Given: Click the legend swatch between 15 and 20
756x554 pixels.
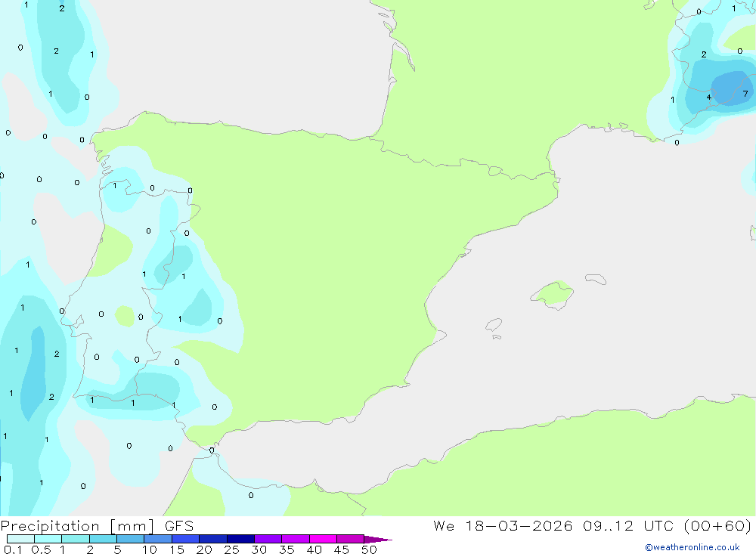Looking at the screenshot, I should tap(186, 539).
